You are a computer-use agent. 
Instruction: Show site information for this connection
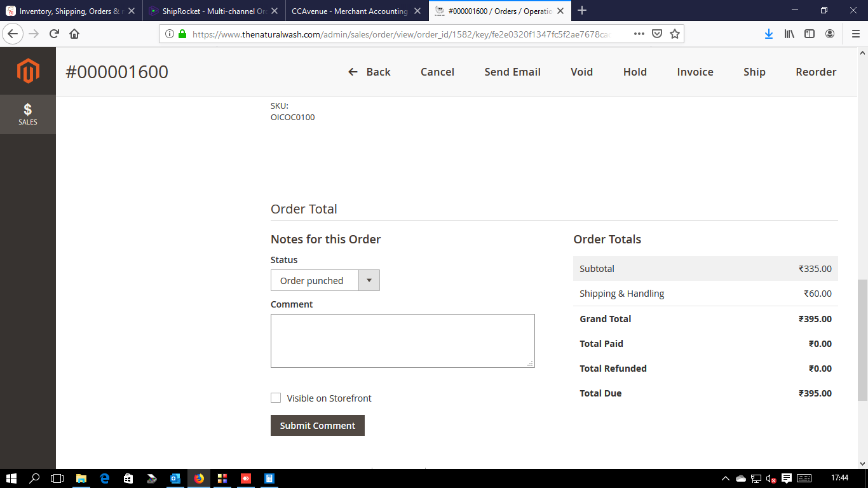170,34
